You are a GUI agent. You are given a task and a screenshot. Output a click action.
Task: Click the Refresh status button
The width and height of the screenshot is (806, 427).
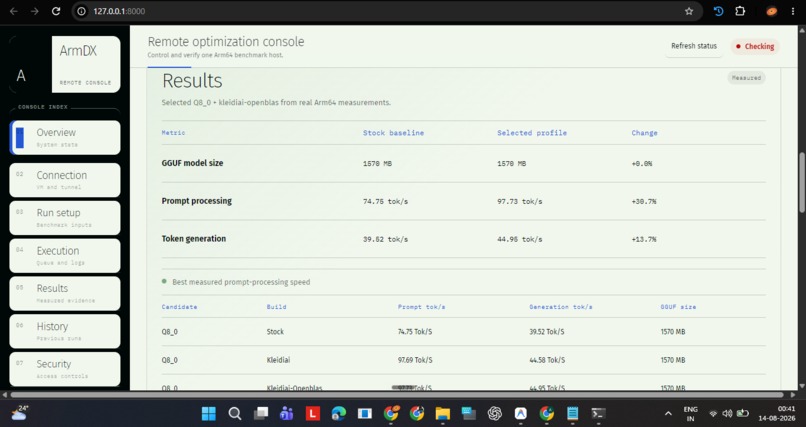click(x=694, y=46)
